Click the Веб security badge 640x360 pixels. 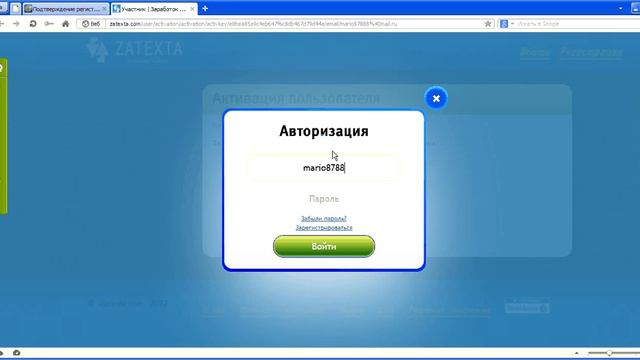tap(91, 24)
